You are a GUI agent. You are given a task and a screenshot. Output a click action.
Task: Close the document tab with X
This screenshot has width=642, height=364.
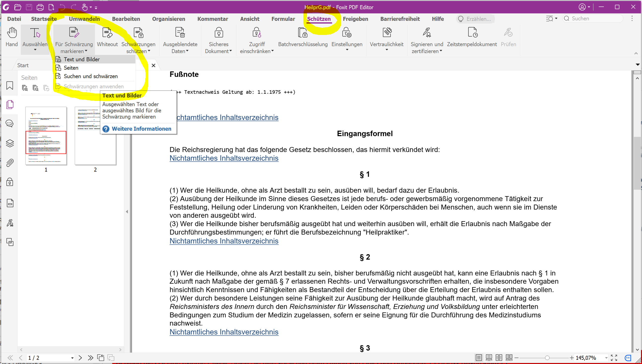pyautogui.click(x=153, y=65)
